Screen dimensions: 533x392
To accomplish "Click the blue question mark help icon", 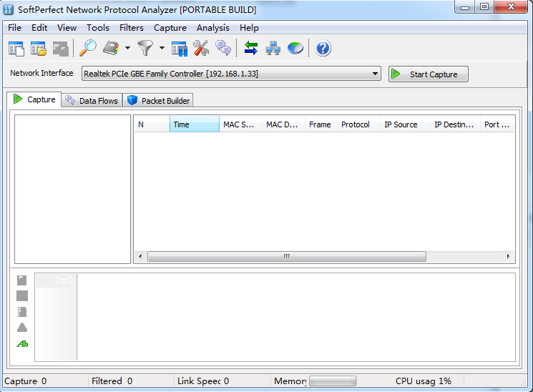I will [x=323, y=48].
